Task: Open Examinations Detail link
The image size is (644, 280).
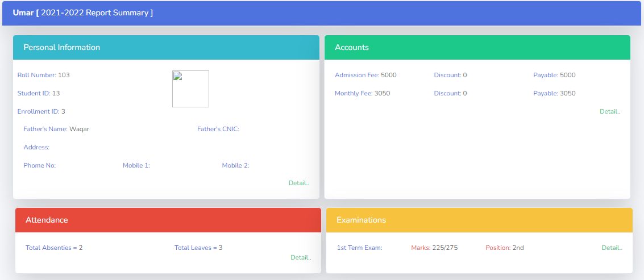Action: 612,248
